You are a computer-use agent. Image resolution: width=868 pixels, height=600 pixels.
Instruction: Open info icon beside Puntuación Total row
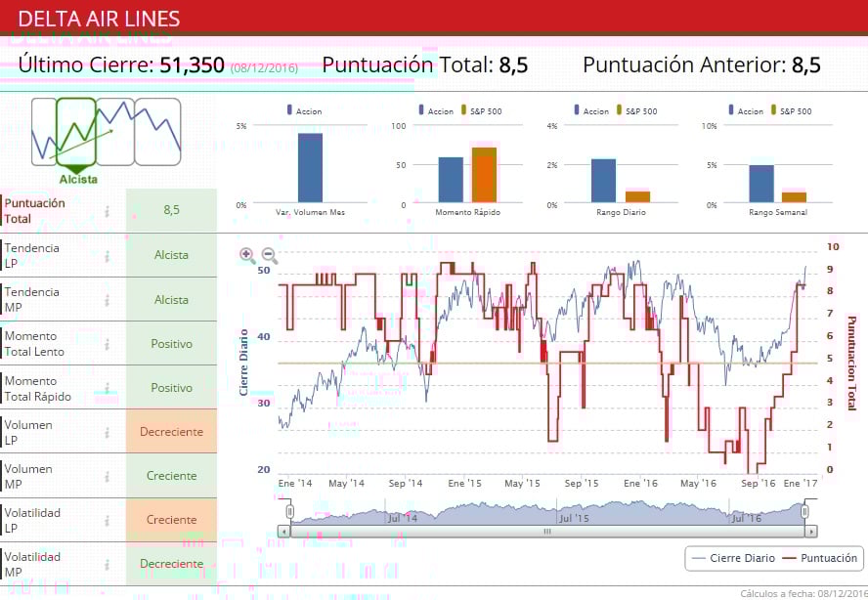pos(108,211)
